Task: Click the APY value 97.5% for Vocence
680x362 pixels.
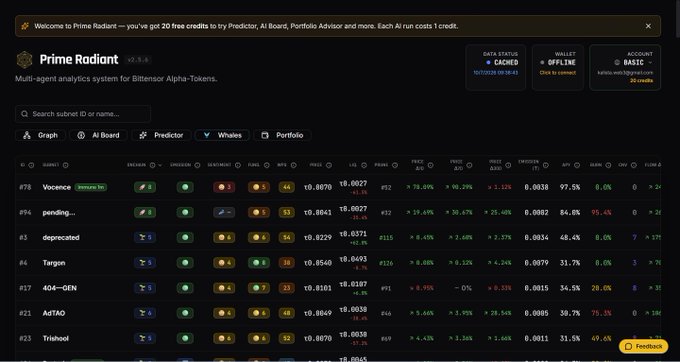Action: pyautogui.click(x=570, y=187)
